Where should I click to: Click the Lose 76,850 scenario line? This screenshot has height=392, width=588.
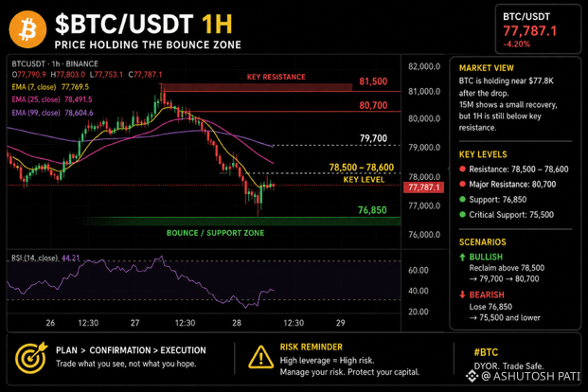(x=490, y=307)
